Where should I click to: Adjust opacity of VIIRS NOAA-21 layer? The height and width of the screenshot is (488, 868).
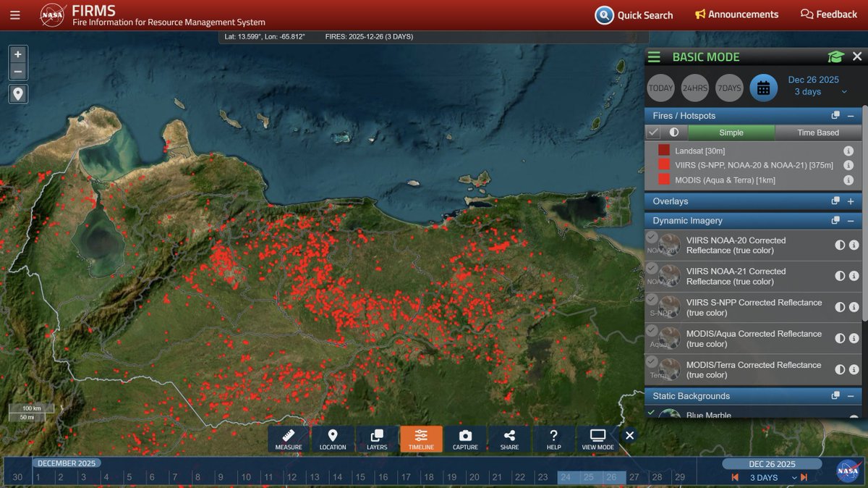tap(840, 277)
